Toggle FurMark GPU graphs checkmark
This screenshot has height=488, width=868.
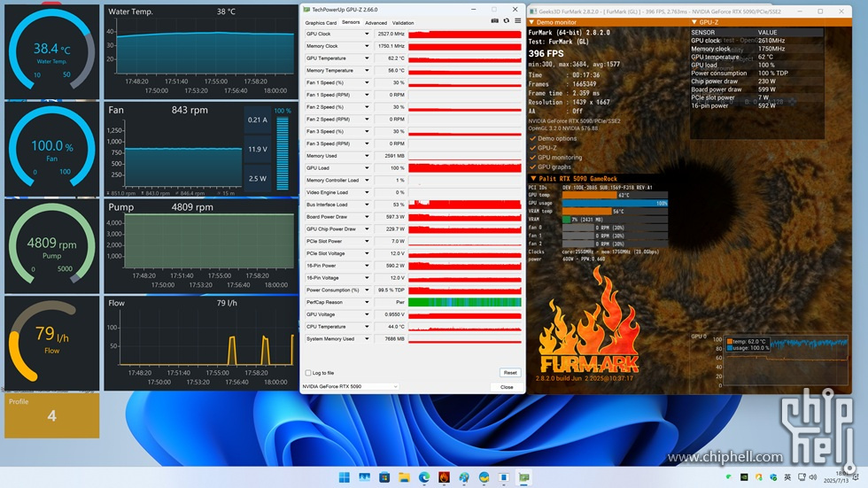click(532, 167)
